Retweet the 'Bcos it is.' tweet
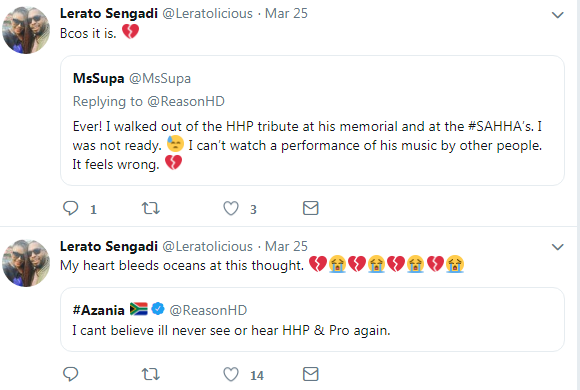This screenshot has height=390, width=580. coord(151,208)
